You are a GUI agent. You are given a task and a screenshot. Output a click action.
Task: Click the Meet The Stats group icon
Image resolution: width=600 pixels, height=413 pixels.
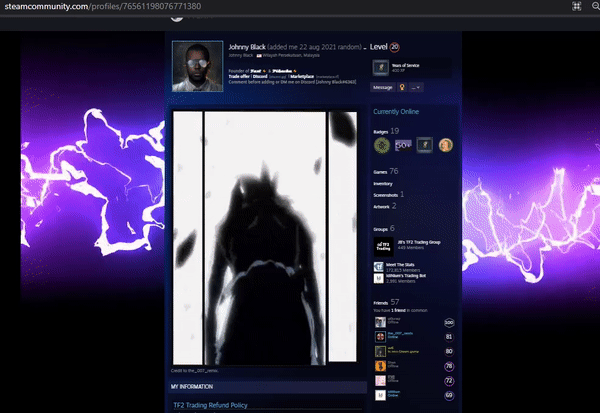(378, 266)
